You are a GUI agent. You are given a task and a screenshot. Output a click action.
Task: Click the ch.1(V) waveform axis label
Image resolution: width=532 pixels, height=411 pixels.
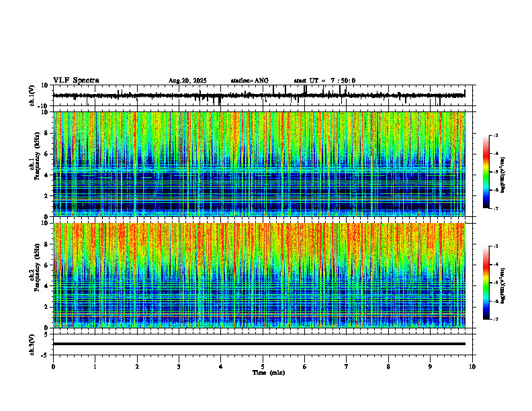tap(32, 95)
